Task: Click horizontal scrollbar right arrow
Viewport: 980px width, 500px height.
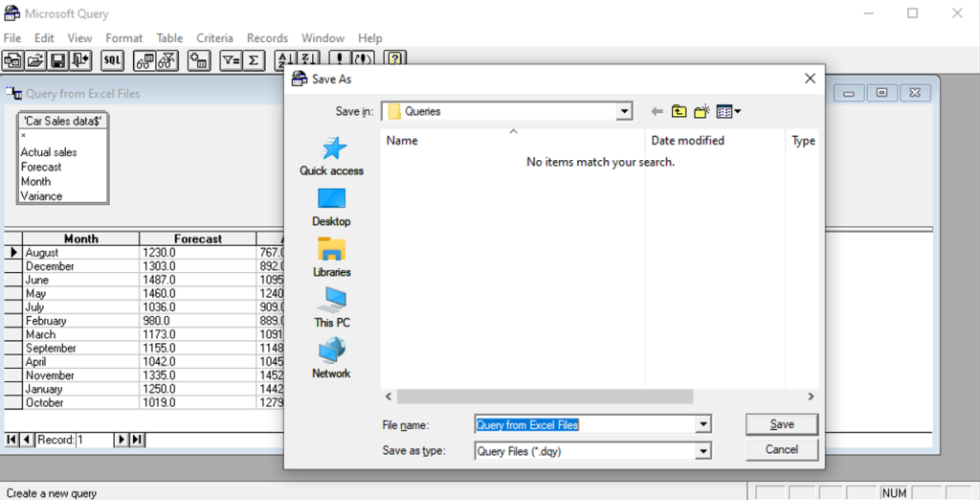Action: [811, 397]
